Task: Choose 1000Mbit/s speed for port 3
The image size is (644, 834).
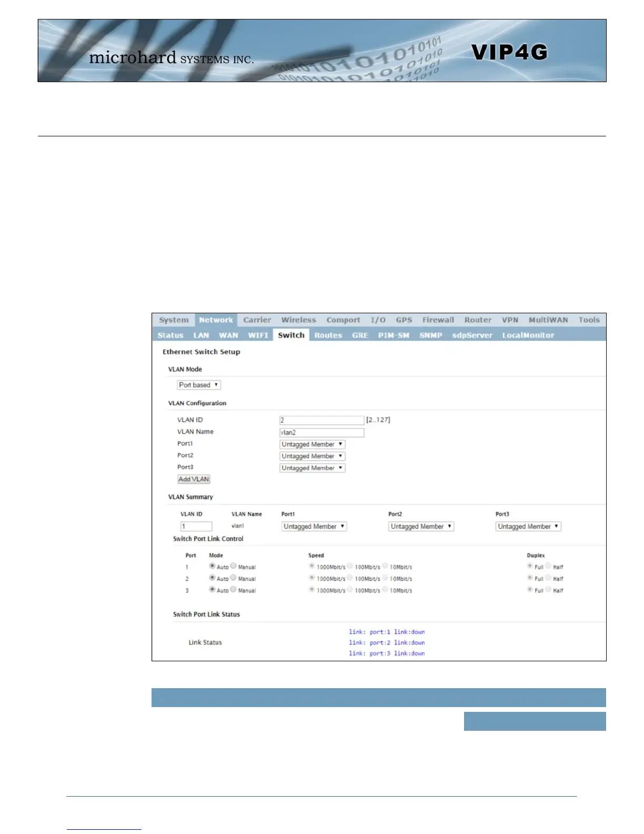Action: [x=312, y=590]
